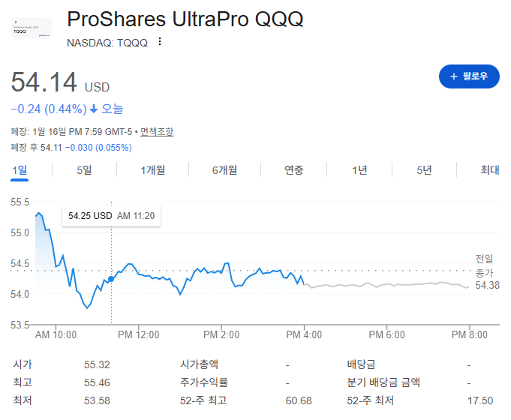Select the 6개월 chart range tab

[x=224, y=170]
